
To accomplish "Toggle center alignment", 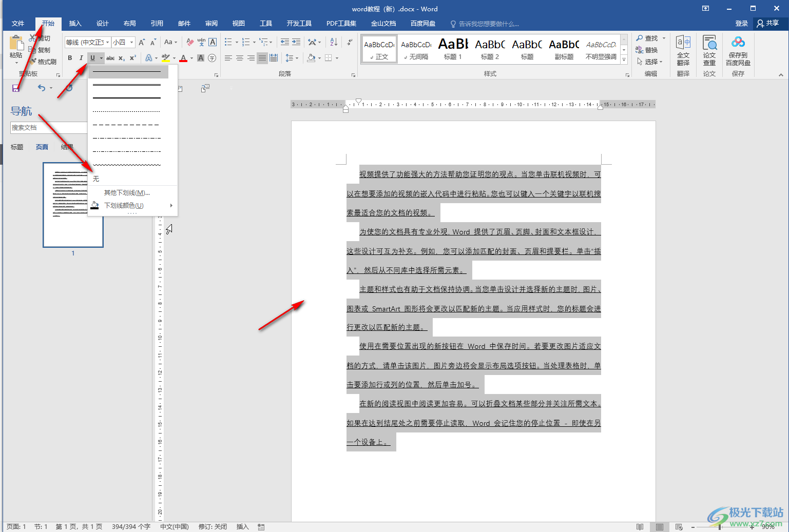I will [240, 58].
